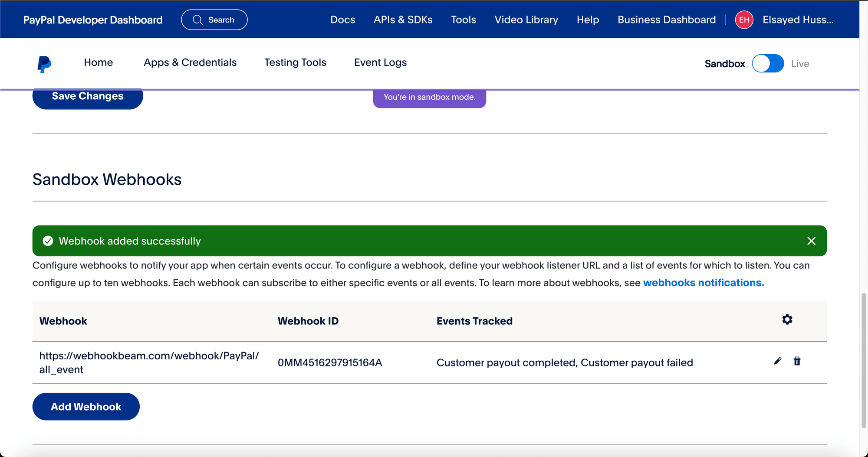Select the Live mode label
Viewport: 868px width, 457px height.
[799, 64]
